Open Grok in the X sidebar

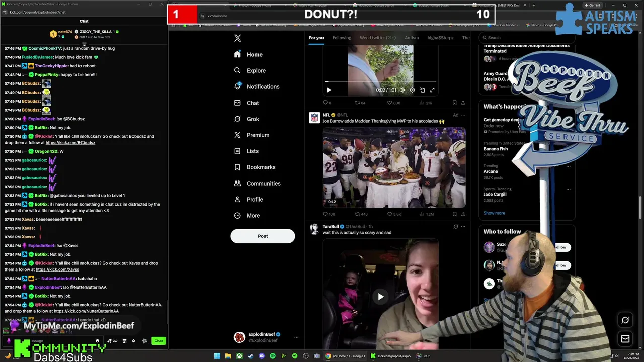[247, 119]
